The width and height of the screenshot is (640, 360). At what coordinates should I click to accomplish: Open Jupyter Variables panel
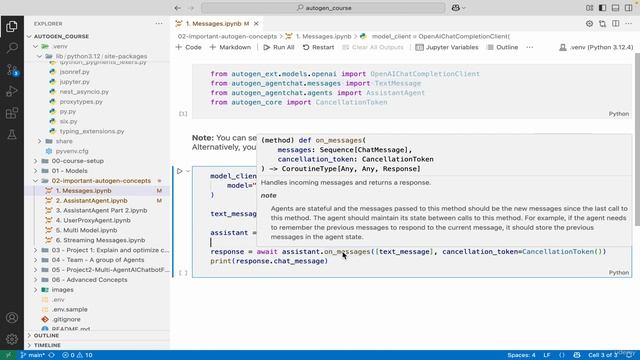(x=447, y=47)
